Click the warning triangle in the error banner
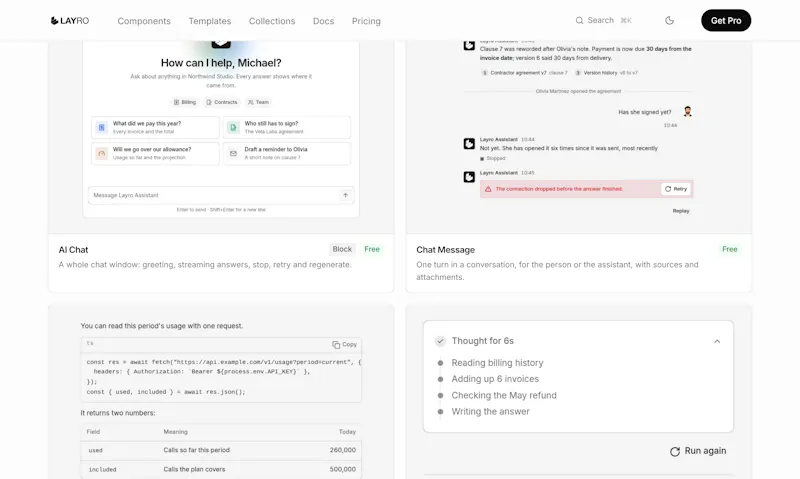 488,189
